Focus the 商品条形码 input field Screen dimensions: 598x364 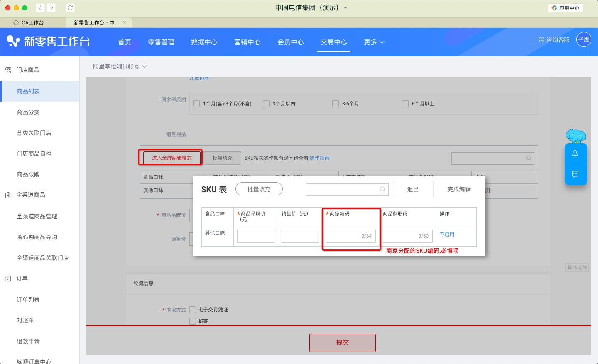point(408,236)
